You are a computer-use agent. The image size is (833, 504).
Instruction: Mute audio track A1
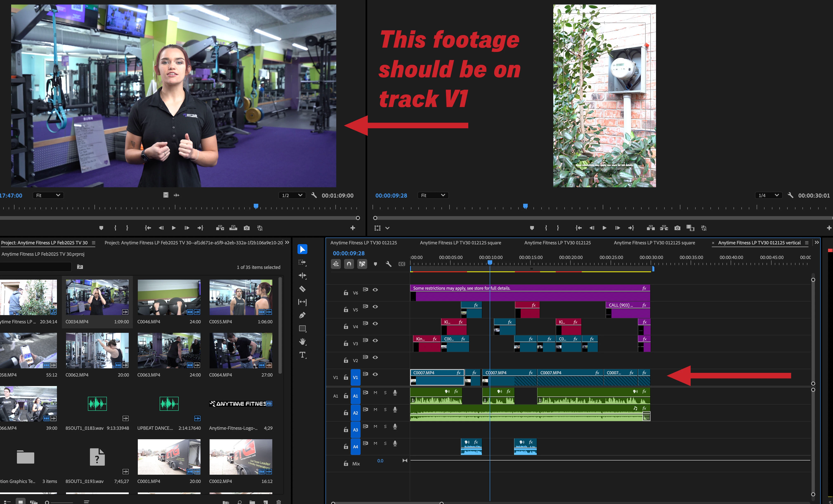coord(375,392)
